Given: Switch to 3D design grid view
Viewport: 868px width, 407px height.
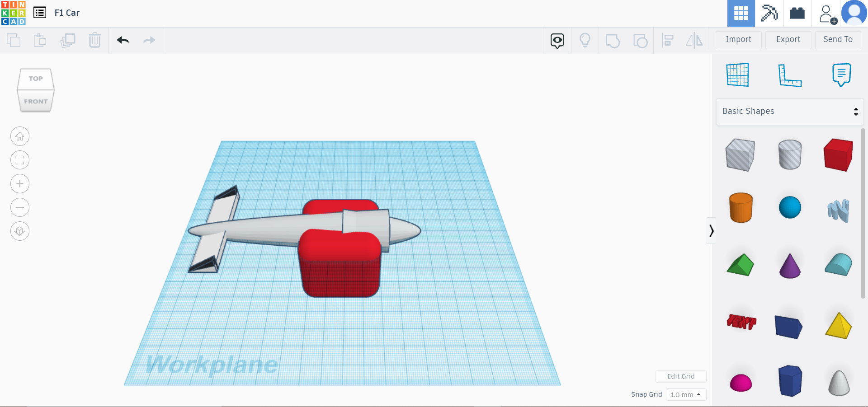Looking at the screenshot, I should point(741,13).
